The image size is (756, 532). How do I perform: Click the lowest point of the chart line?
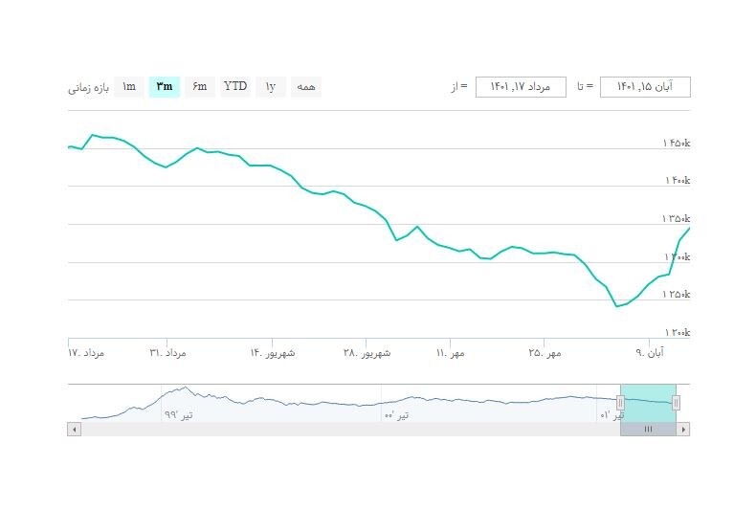(x=616, y=306)
